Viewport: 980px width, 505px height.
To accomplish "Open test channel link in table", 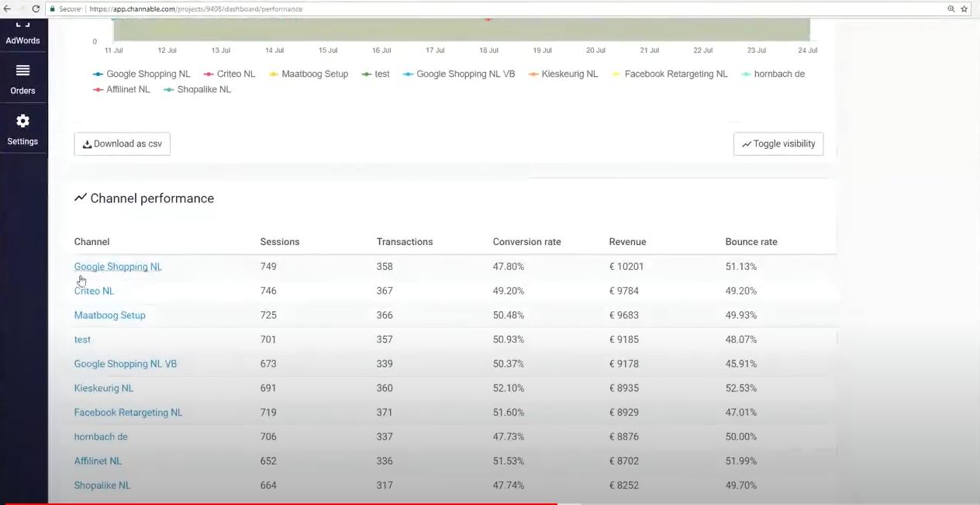I will click(82, 339).
